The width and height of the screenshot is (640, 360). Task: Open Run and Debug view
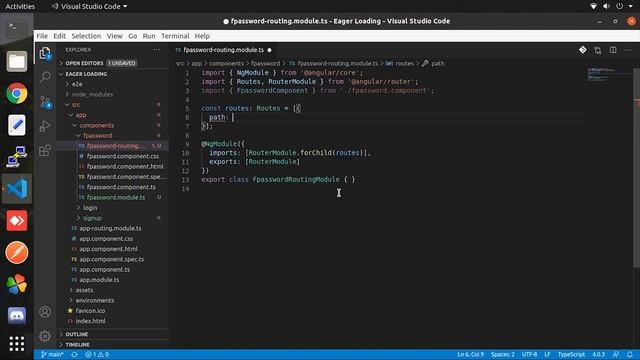[45, 126]
